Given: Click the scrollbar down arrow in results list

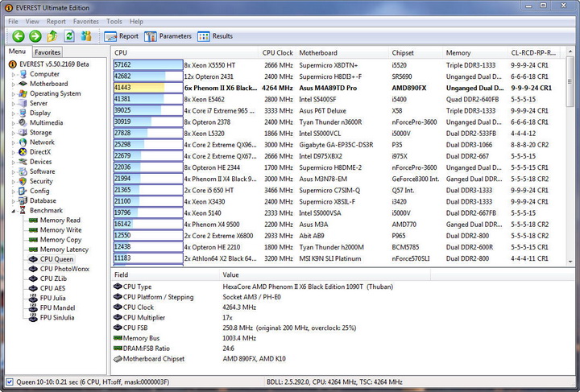Looking at the screenshot, I should tap(570, 262).
